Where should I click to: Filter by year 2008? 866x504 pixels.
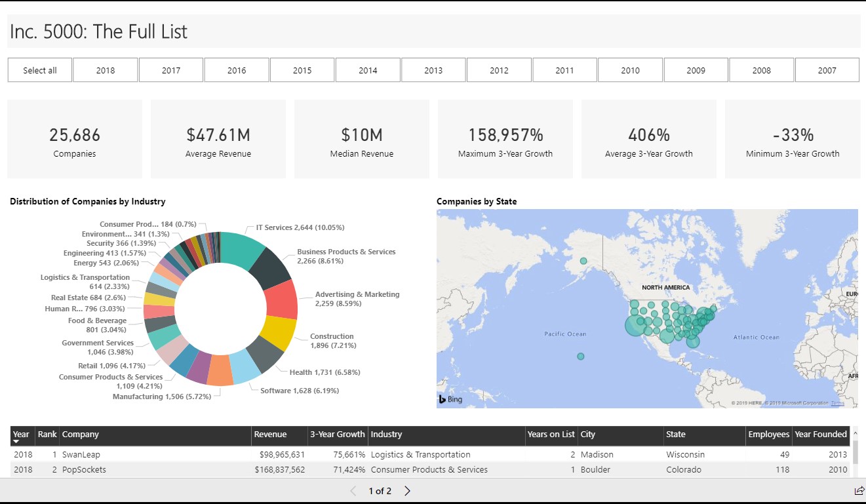click(762, 70)
